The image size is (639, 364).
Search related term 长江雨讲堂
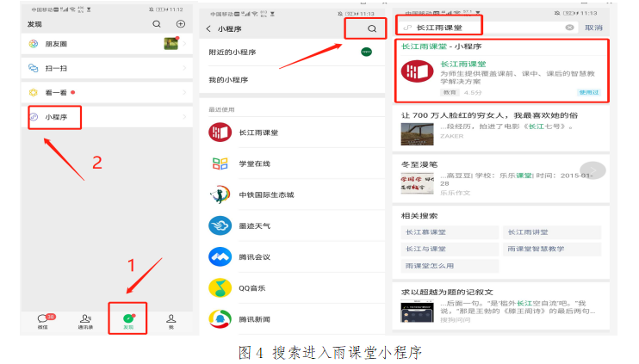click(552, 232)
